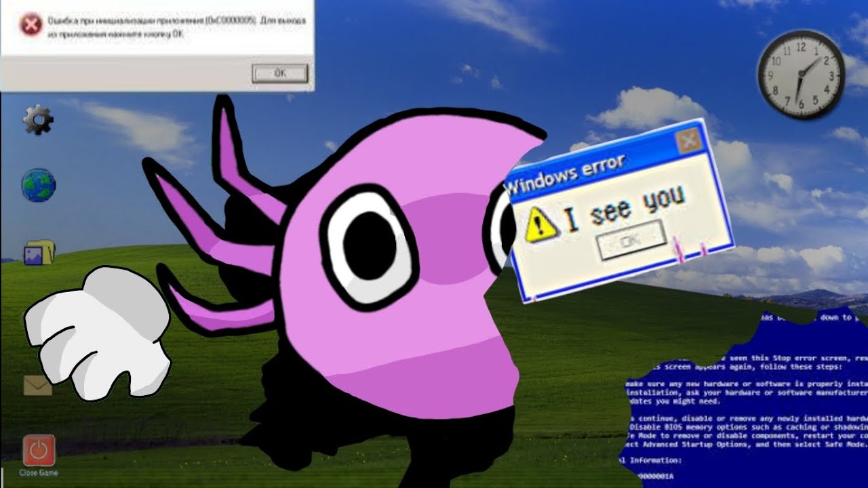This screenshot has width=868, height=488.
Task: Click the 'Close Game' label text
Action: 39,472
